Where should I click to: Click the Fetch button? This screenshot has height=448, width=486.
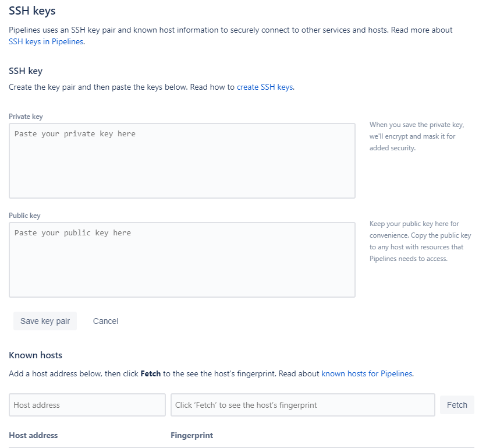click(x=457, y=405)
